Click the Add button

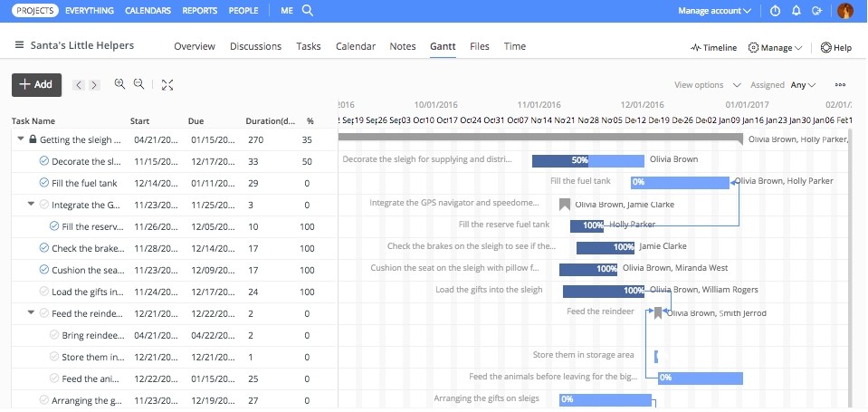tap(36, 85)
